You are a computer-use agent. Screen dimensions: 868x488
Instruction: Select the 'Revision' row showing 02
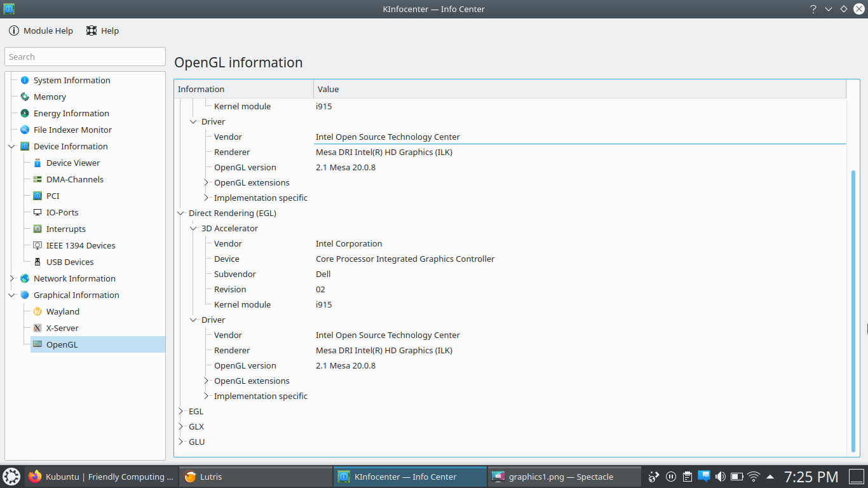510,289
